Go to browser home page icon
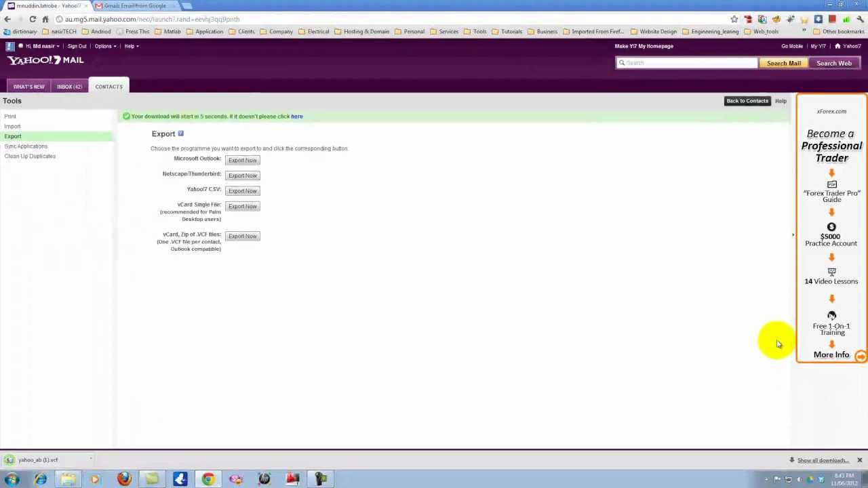Viewport: 868px width, 488px height. pos(45,19)
